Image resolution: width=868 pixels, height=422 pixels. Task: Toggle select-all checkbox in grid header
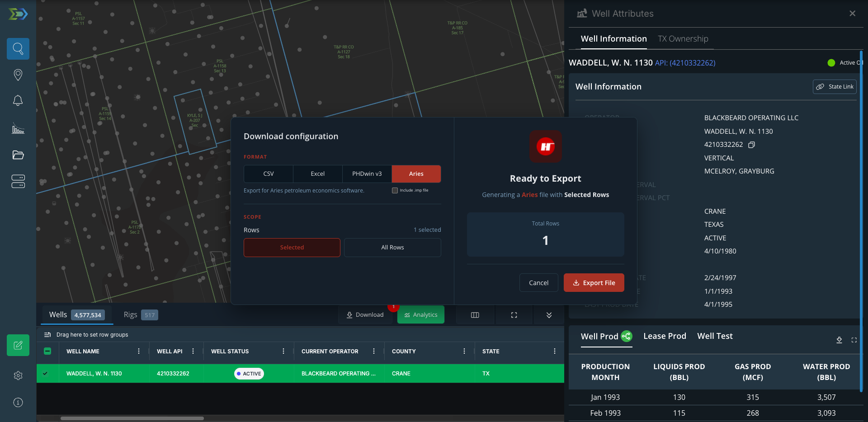47,351
